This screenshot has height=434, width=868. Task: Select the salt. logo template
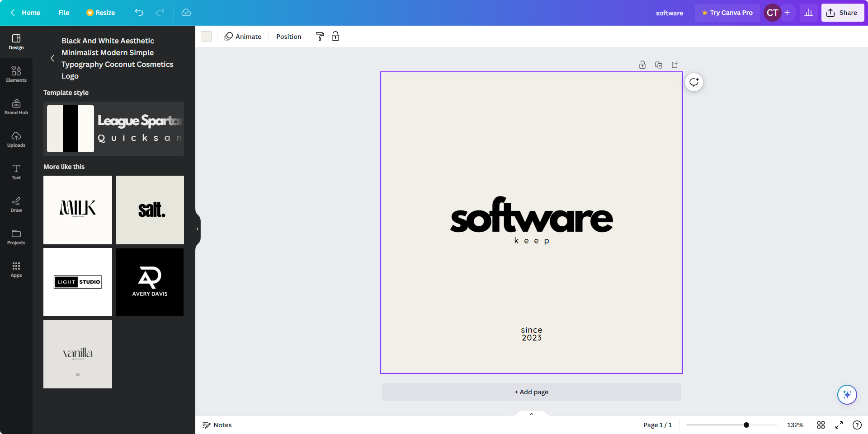[x=150, y=210]
